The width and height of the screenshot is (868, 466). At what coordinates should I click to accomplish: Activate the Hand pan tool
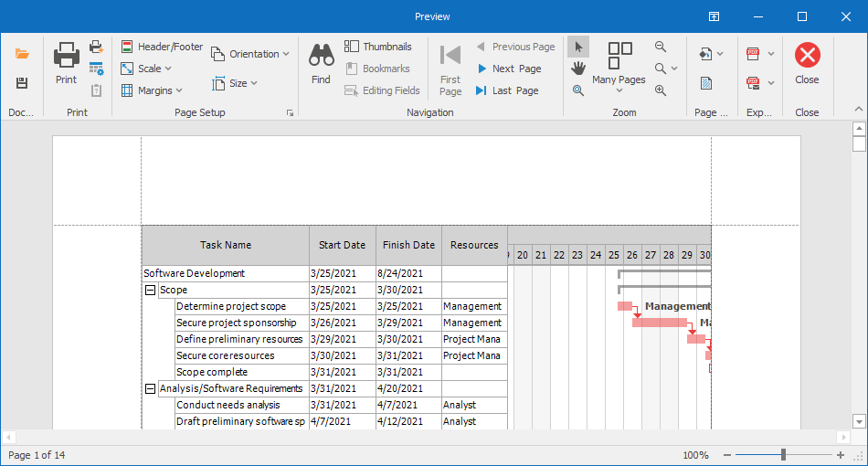(x=578, y=69)
